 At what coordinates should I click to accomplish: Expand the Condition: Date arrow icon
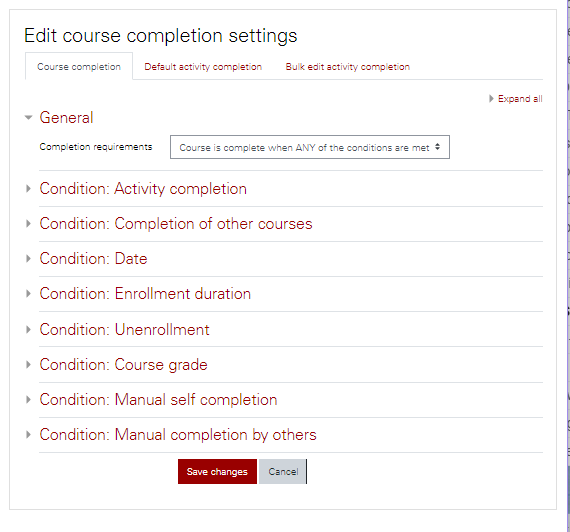click(x=28, y=259)
